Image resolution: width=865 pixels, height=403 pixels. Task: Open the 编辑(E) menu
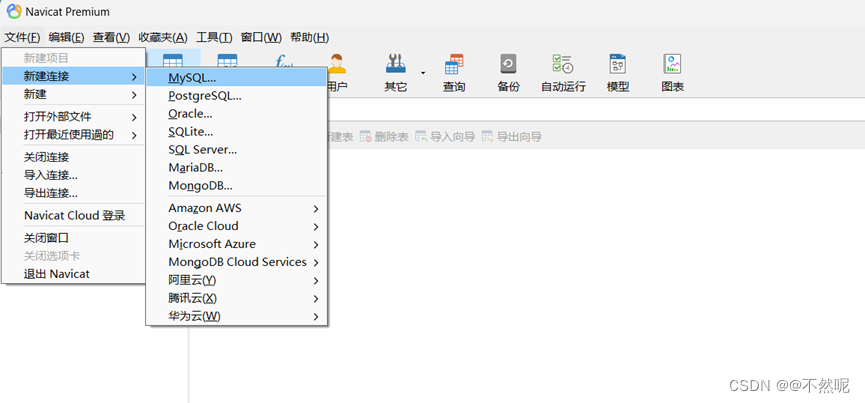tap(66, 37)
